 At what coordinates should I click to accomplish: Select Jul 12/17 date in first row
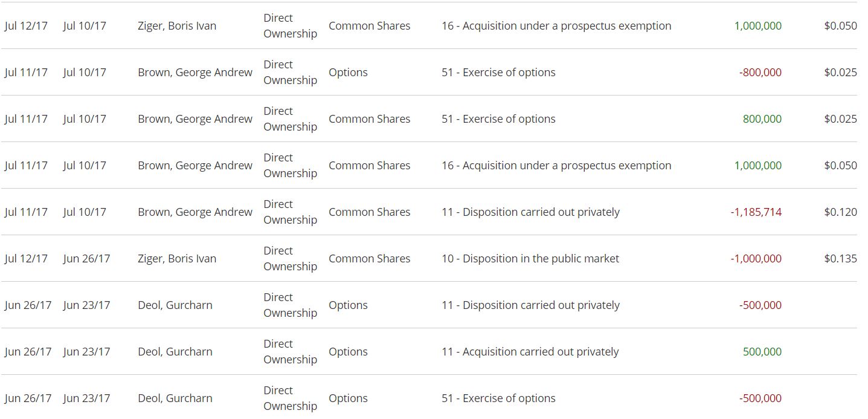point(26,26)
